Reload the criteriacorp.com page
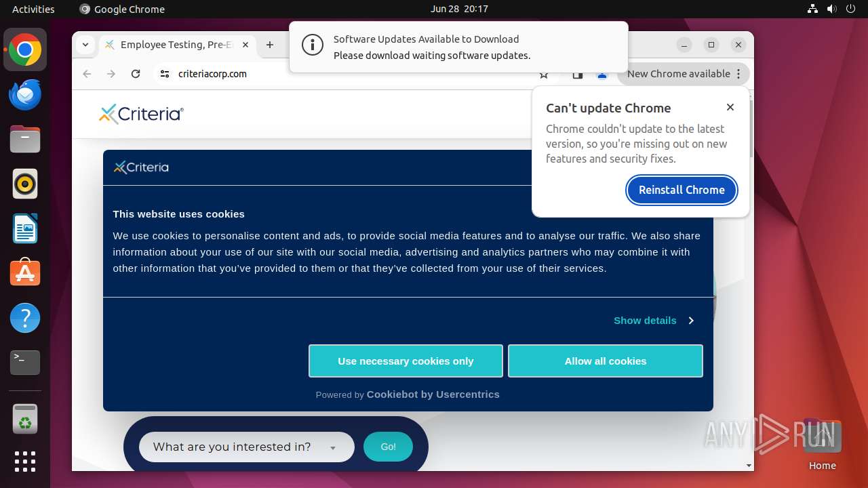Viewport: 868px width, 488px height. coord(136,74)
